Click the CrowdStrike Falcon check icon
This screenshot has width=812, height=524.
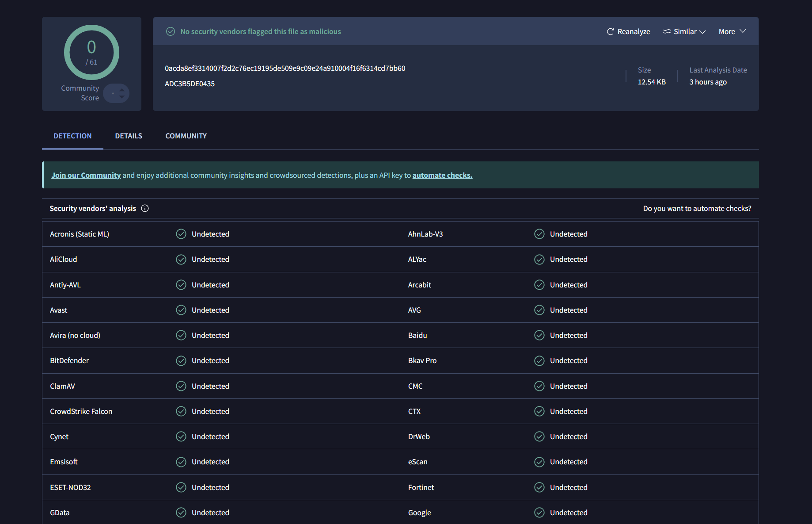click(x=181, y=411)
